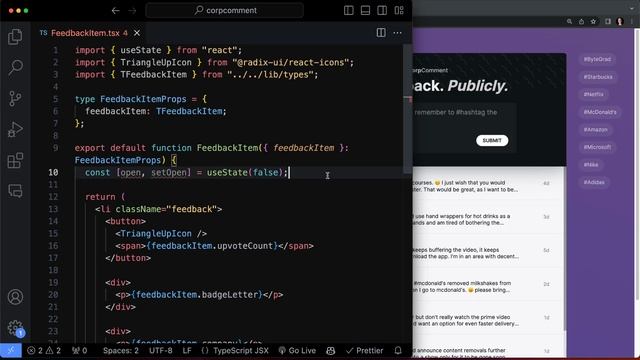This screenshot has height=360, width=640.
Task: Open the Extensions view
Action: coord(15,160)
